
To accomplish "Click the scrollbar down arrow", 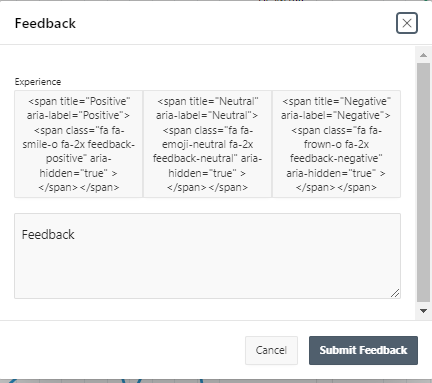I will (x=424, y=311).
